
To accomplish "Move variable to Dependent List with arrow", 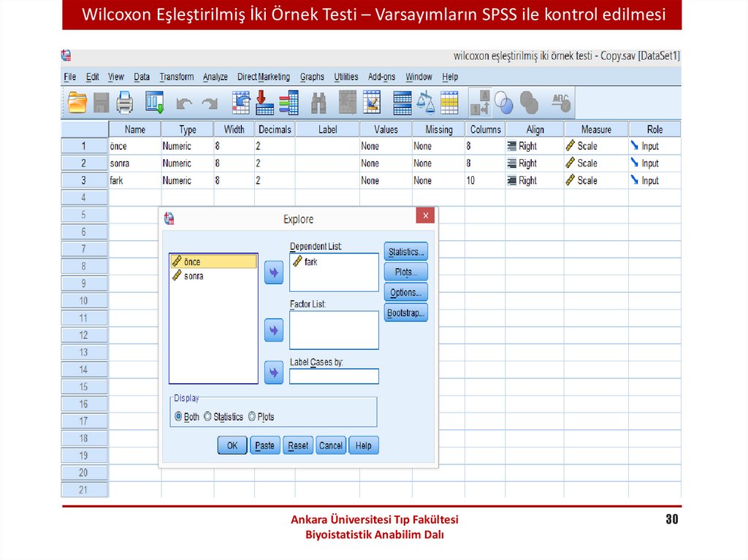I will tap(273, 272).
